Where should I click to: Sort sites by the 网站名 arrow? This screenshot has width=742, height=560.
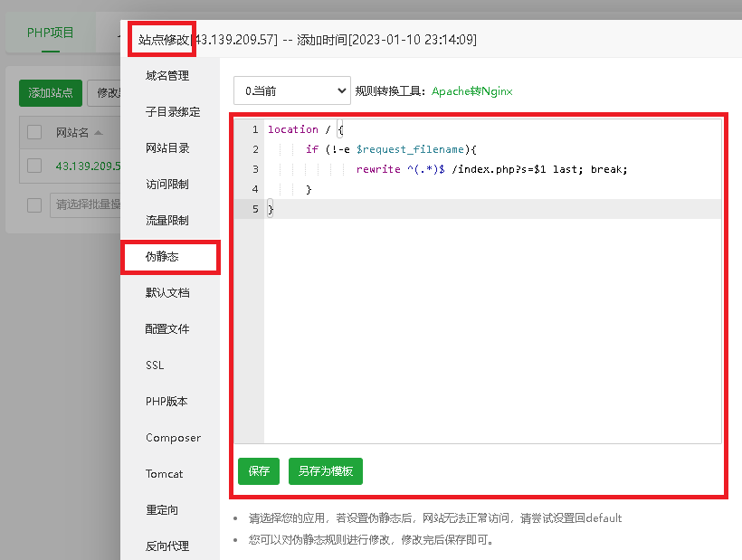pyautogui.click(x=99, y=132)
